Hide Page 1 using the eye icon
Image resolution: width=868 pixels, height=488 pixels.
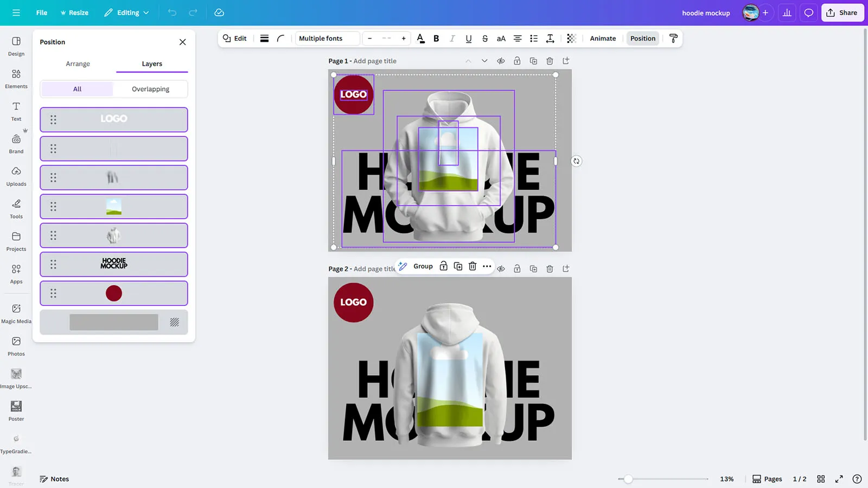coord(501,61)
